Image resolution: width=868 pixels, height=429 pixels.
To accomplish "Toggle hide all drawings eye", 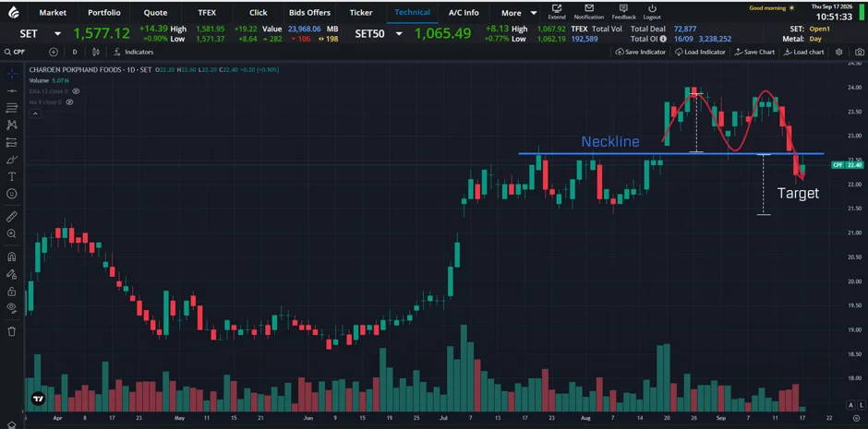I will click(x=12, y=308).
